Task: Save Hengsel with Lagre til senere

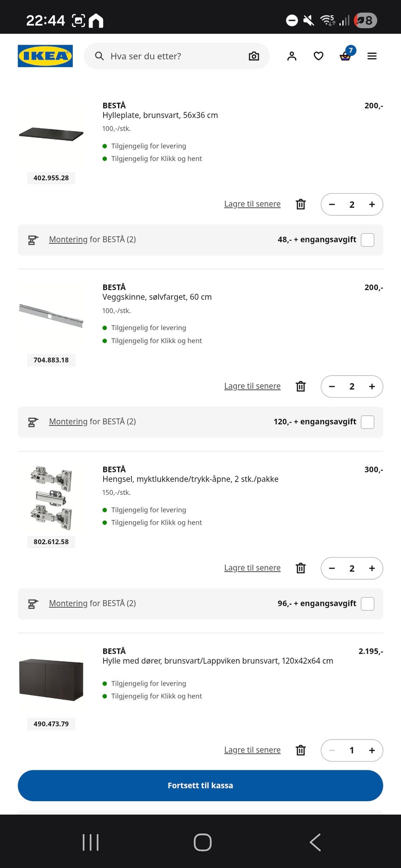Action: click(252, 568)
